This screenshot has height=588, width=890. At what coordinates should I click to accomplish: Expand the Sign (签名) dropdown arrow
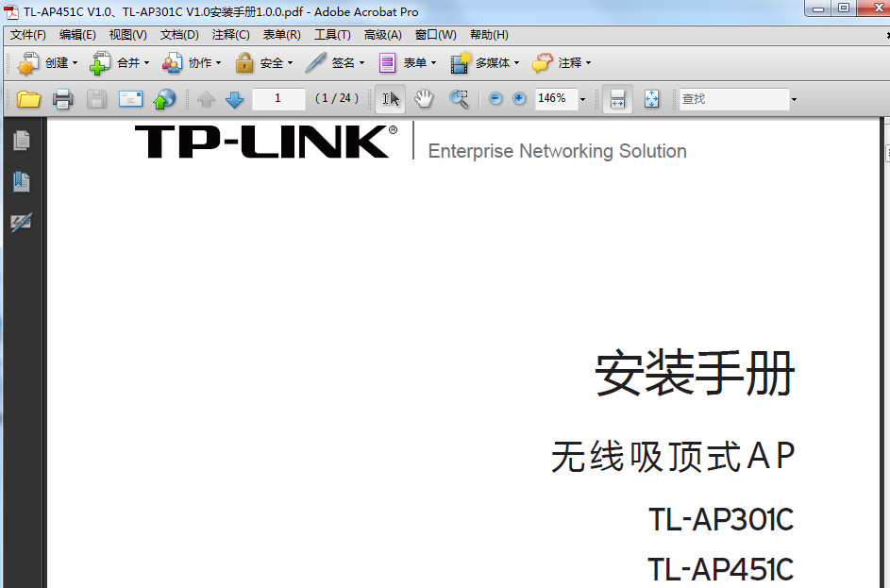coord(362,63)
